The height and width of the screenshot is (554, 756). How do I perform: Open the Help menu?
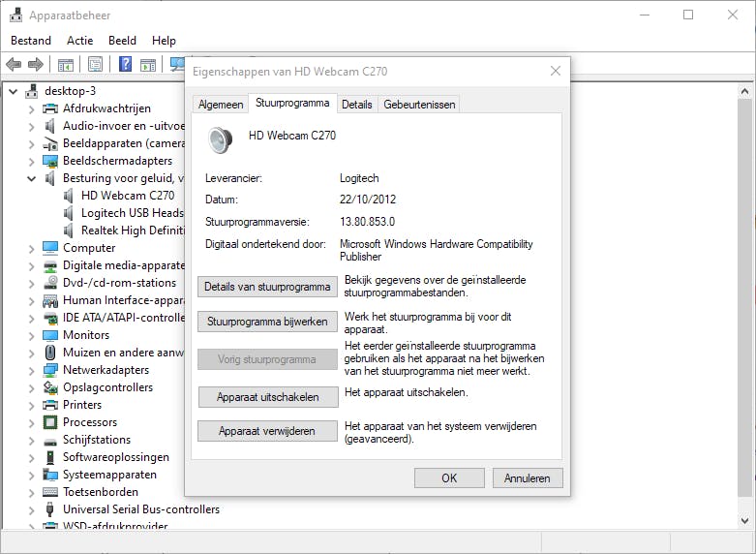(164, 41)
